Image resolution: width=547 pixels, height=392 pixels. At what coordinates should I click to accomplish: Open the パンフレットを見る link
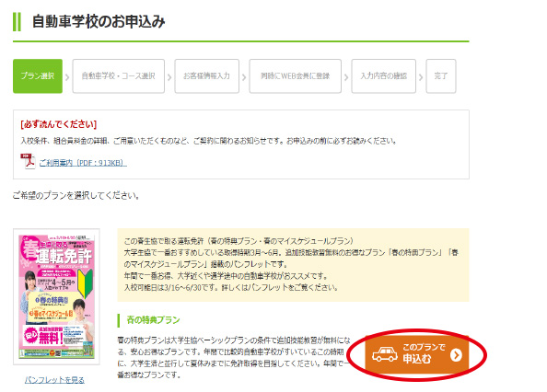tap(54, 380)
